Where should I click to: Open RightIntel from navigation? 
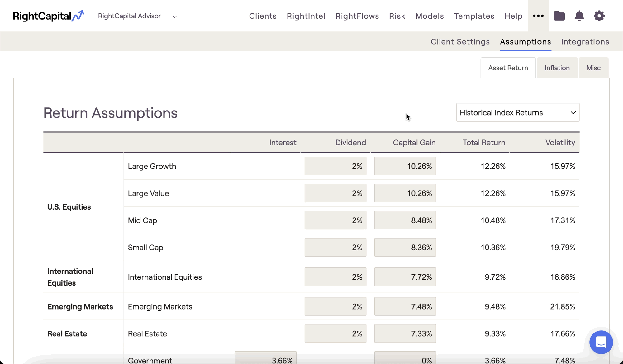[x=306, y=16]
